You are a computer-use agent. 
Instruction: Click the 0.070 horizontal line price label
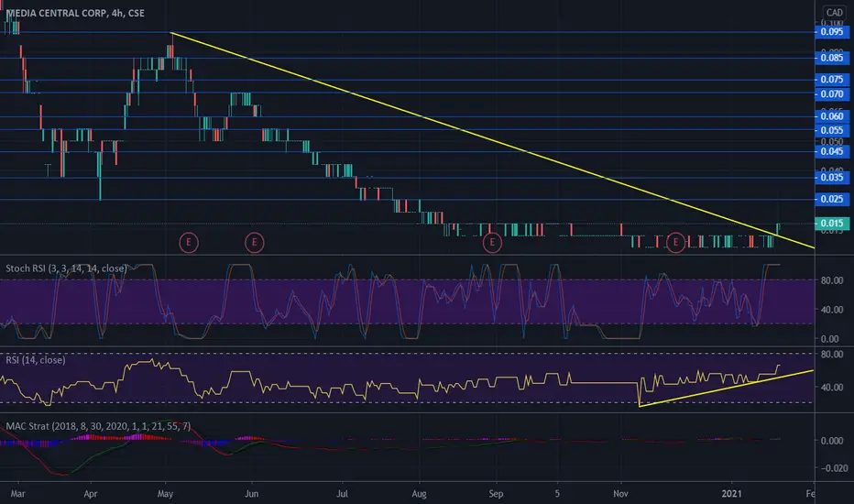[x=832, y=94]
